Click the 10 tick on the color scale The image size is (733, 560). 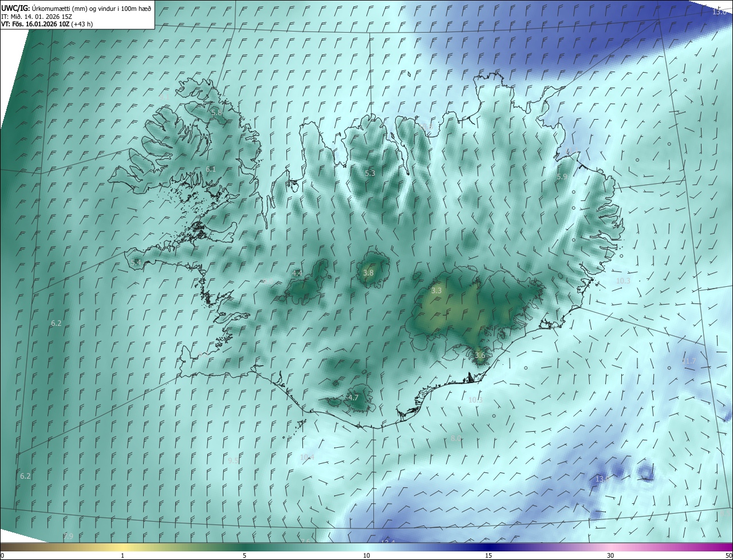[x=366, y=555]
